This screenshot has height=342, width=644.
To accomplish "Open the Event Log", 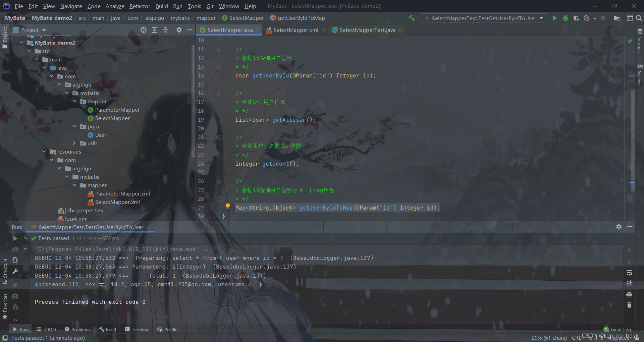I will [x=618, y=330].
